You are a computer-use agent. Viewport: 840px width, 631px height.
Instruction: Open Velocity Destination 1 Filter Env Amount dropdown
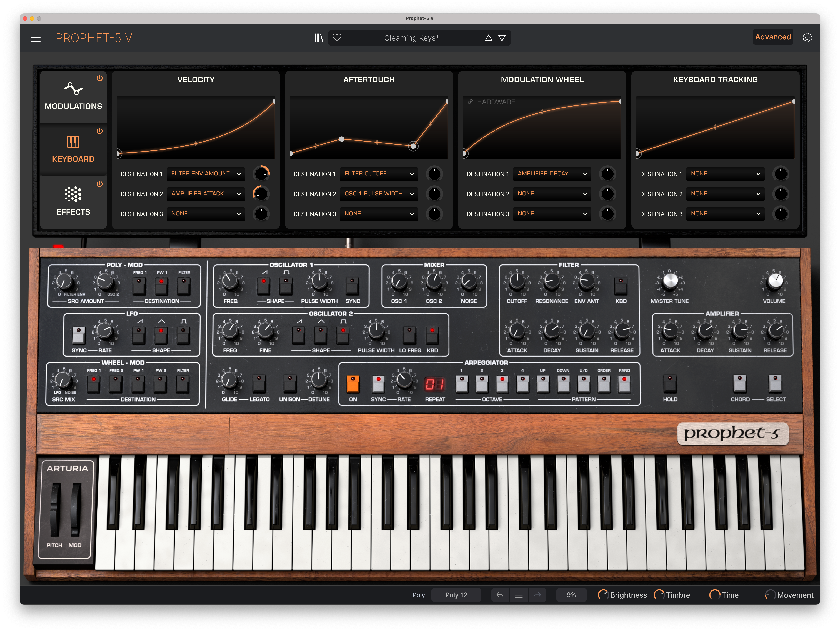click(206, 174)
